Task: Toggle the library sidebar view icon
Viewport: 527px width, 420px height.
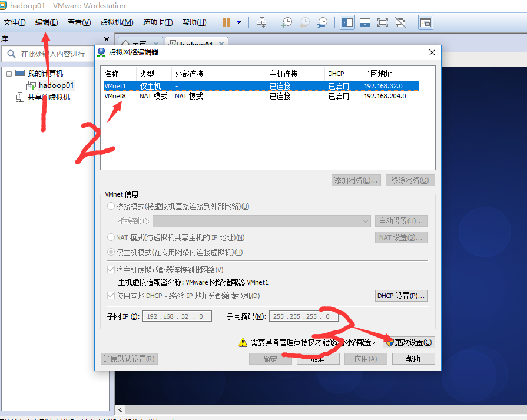Action: pyautogui.click(x=347, y=22)
